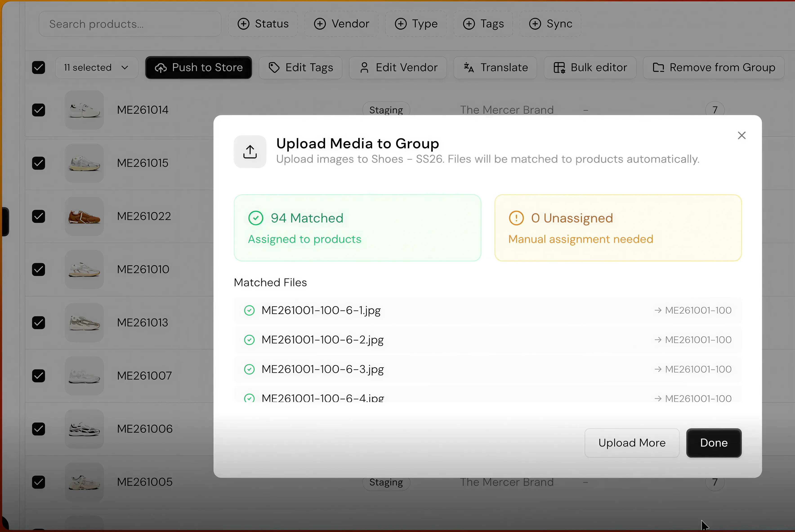Open the Type filter
The width and height of the screenshot is (795, 532).
pyautogui.click(x=415, y=24)
